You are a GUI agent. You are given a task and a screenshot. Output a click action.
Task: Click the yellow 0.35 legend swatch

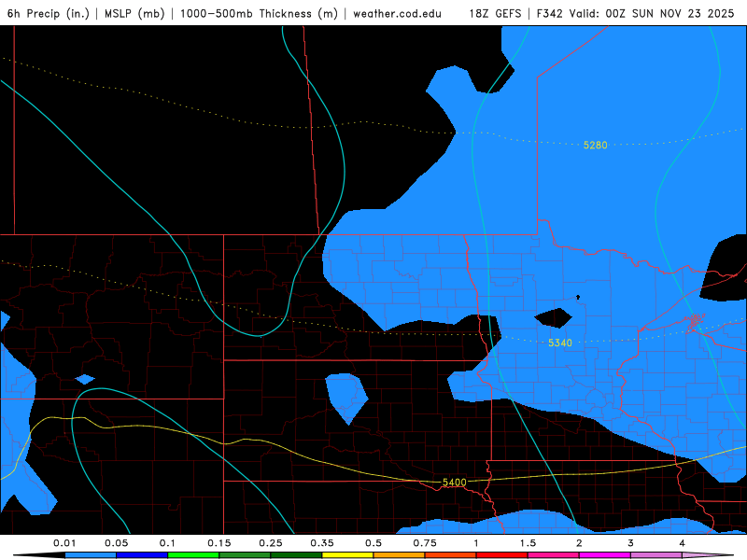click(x=347, y=555)
